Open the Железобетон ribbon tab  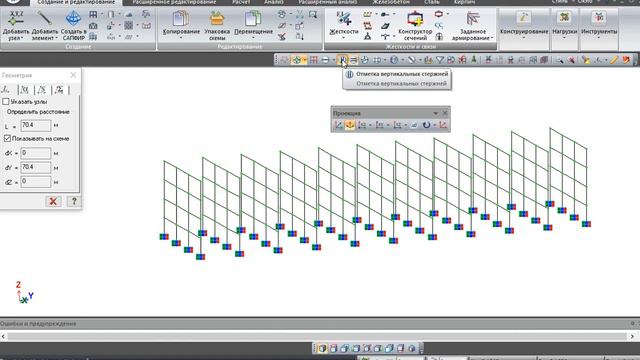point(391,2)
